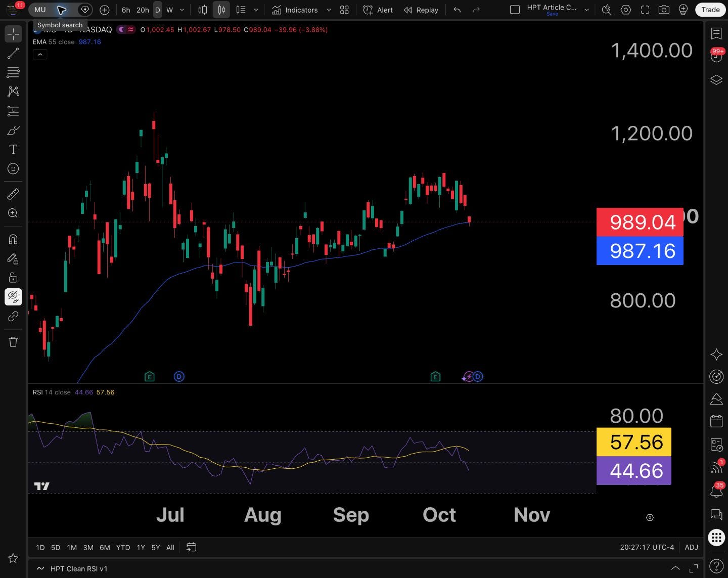Activate the zoom in tool
The image size is (728, 578).
(13, 213)
